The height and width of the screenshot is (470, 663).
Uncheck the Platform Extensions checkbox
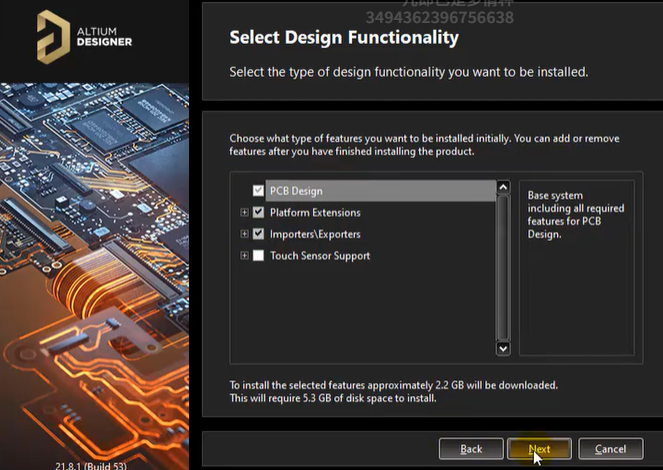[258, 212]
